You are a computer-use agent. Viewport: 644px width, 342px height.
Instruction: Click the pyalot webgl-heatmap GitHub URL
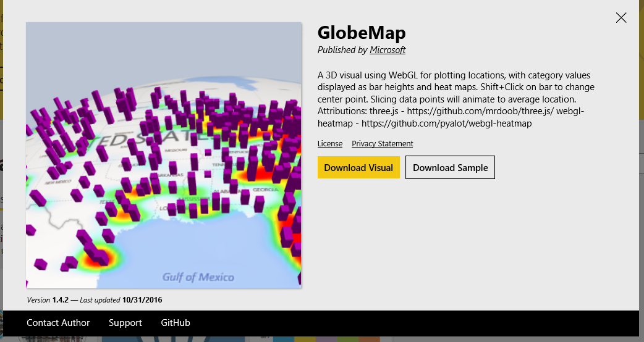tap(446, 123)
